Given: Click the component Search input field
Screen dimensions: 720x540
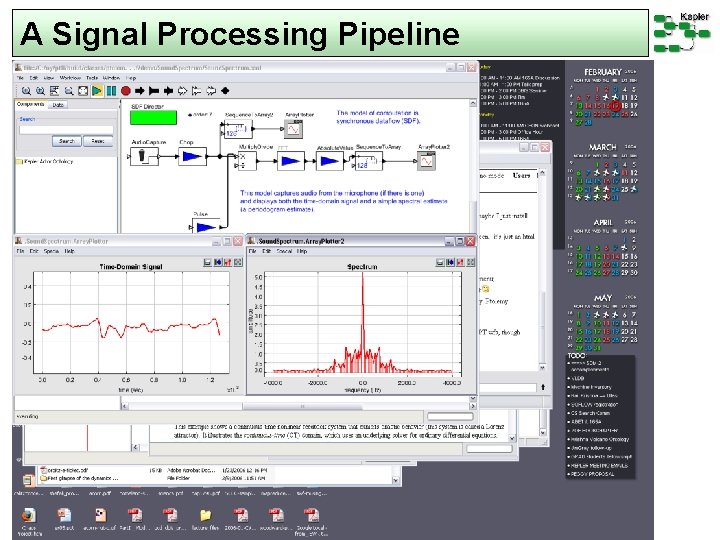Looking at the screenshot, I should tap(66, 130).
